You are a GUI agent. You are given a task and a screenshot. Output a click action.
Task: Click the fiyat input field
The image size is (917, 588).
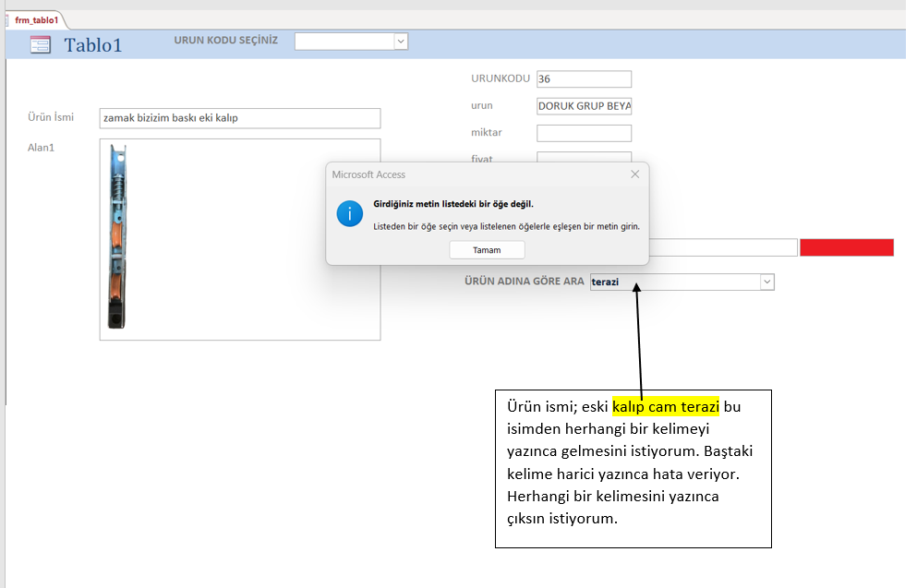click(x=584, y=157)
